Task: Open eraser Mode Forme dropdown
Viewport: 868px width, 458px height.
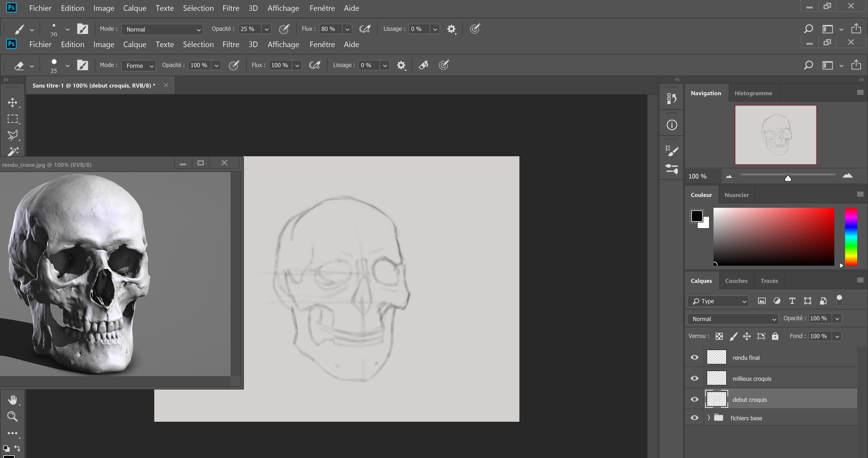Action: coord(139,66)
